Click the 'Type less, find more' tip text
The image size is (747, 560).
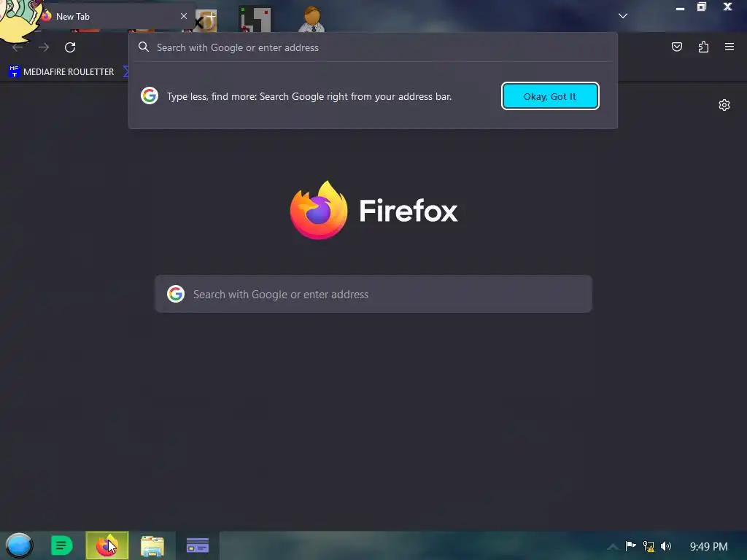[309, 96]
